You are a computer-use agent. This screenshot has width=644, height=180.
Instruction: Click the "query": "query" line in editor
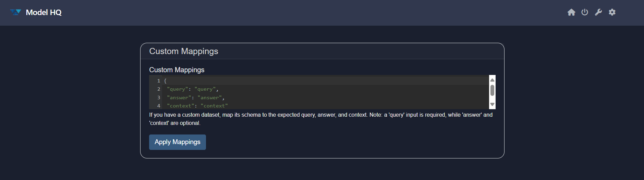pos(192,89)
